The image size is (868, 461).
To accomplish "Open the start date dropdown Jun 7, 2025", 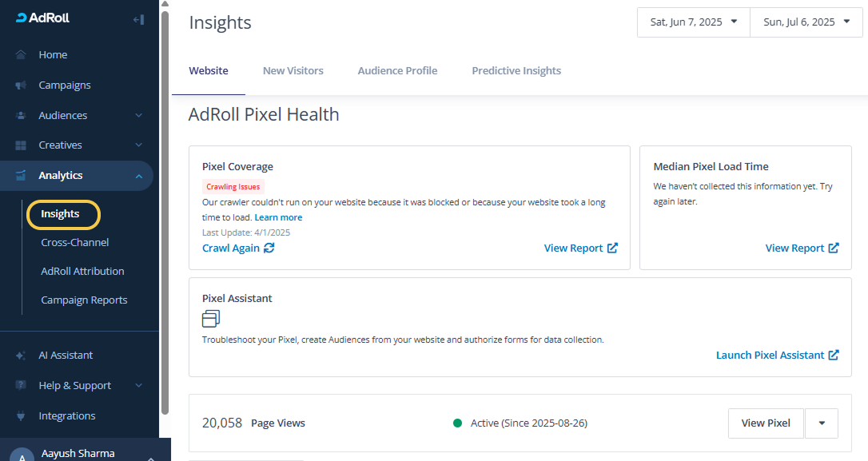I will point(693,22).
